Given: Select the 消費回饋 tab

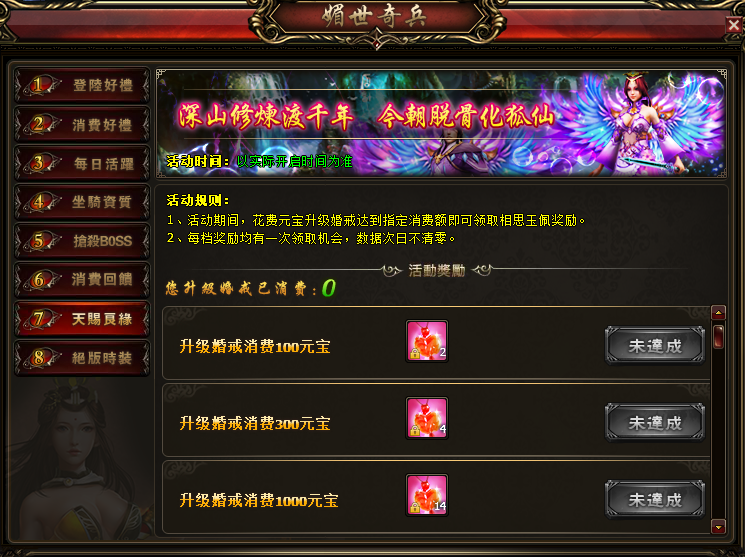Looking at the screenshot, I should 82,280.
